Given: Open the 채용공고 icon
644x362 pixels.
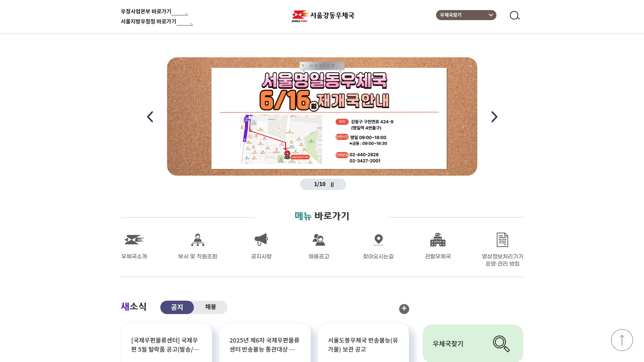Looking at the screenshot, I should (319, 240).
